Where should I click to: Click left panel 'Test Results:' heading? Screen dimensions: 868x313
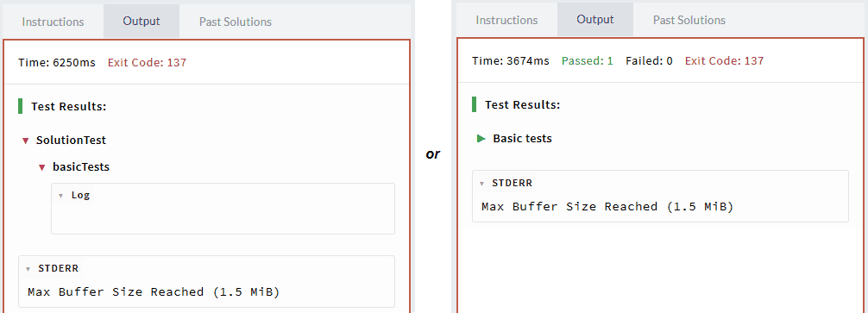(69, 106)
